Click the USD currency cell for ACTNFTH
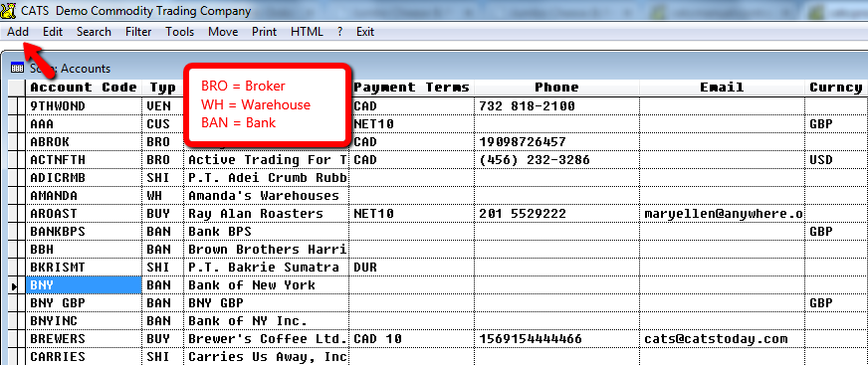Image resolution: width=868 pixels, height=365 pixels. [x=836, y=160]
